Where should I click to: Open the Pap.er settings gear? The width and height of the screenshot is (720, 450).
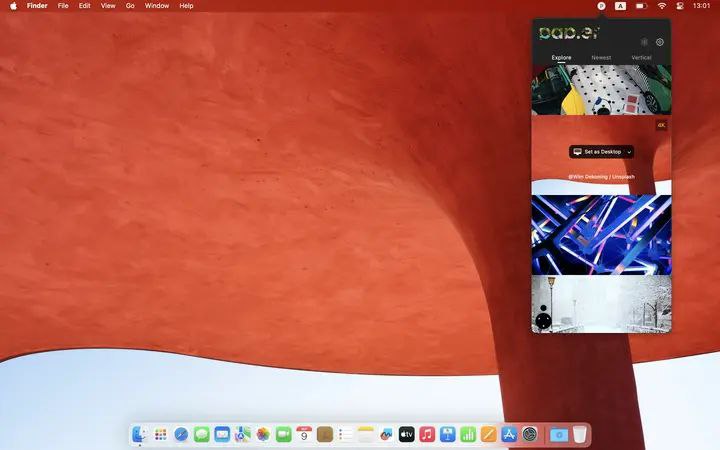click(660, 42)
